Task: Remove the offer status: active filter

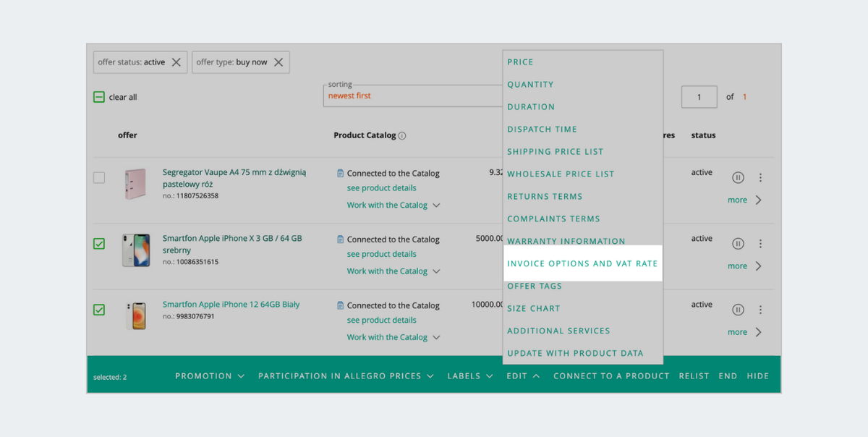Action: [x=176, y=62]
